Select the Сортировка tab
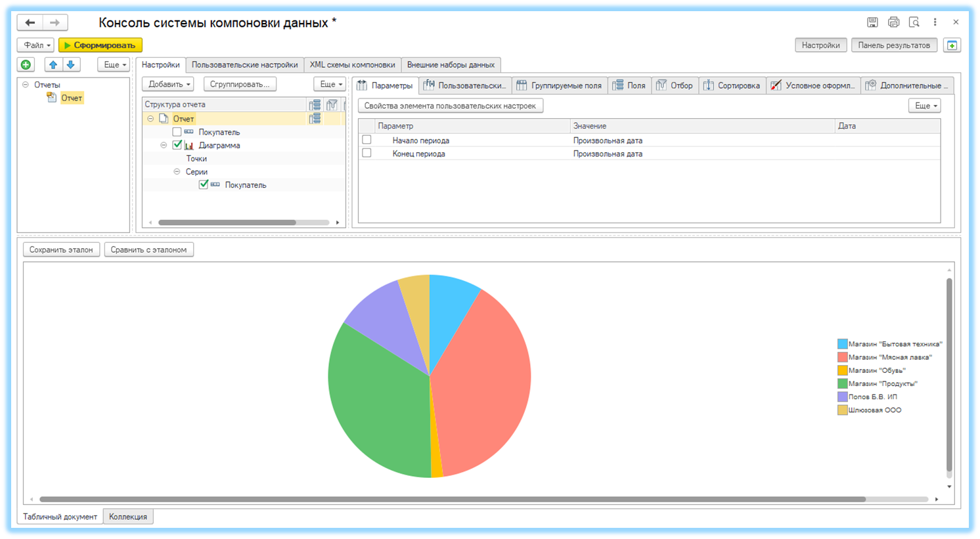Screen dimensions: 980x539 point(732,85)
